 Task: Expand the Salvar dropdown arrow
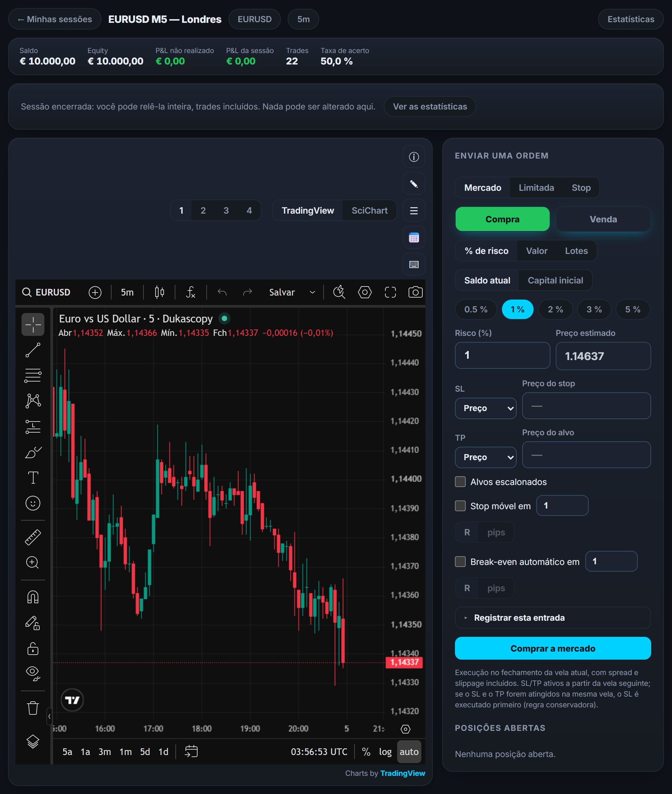(312, 293)
